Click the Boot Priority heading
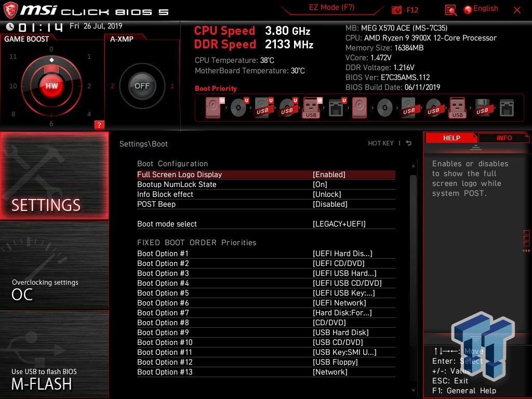 [216, 88]
